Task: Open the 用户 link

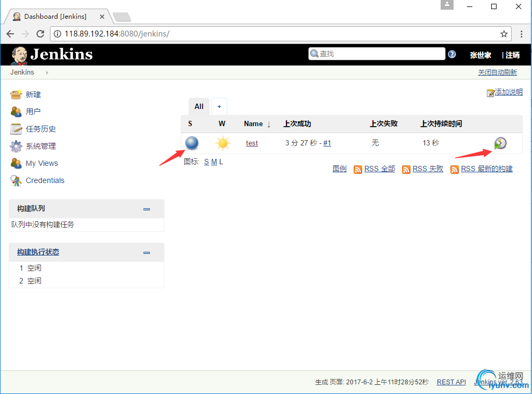Action: click(33, 112)
